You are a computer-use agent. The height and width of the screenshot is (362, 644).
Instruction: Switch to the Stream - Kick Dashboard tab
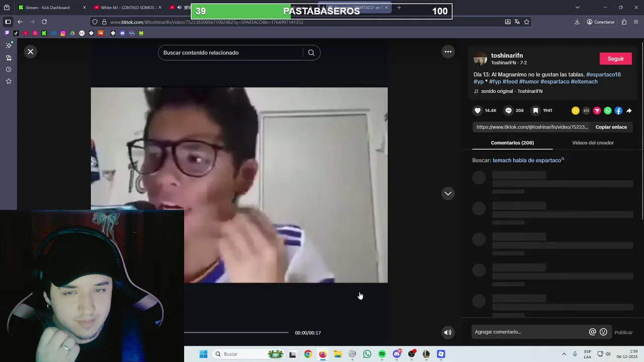tap(52, 8)
